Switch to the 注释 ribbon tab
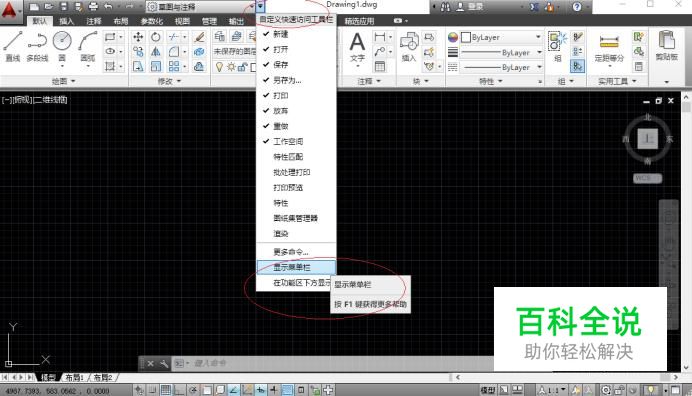This screenshot has height=396, width=692. point(94,21)
